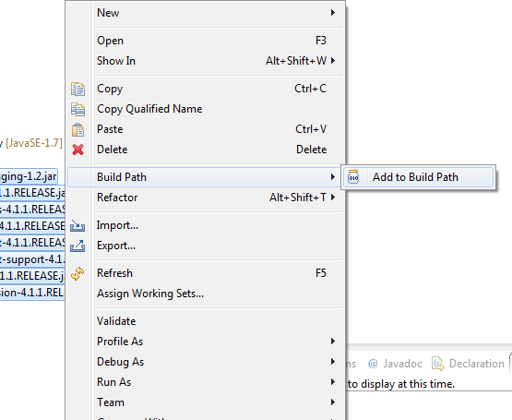This screenshot has width=512, height=420.
Task: Select Delete menu entry
Action: coord(206,150)
